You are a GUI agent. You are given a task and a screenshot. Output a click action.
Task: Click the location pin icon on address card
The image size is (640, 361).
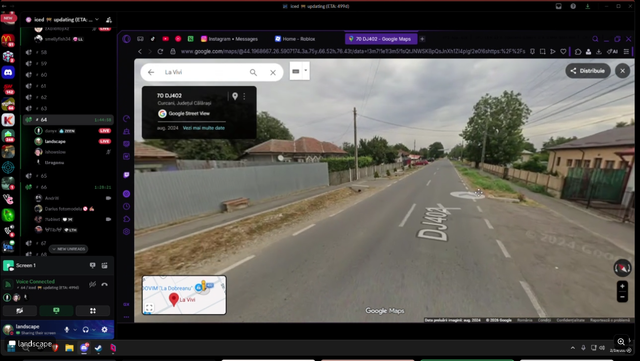click(x=235, y=96)
